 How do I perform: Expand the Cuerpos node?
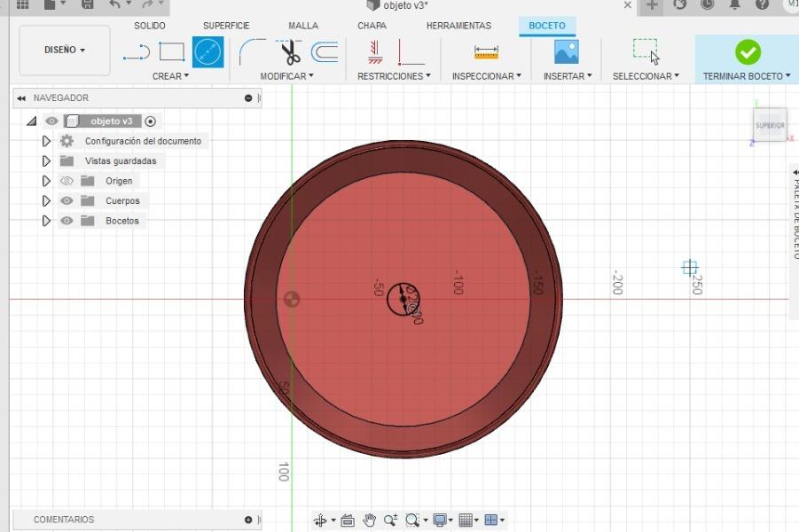46,200
